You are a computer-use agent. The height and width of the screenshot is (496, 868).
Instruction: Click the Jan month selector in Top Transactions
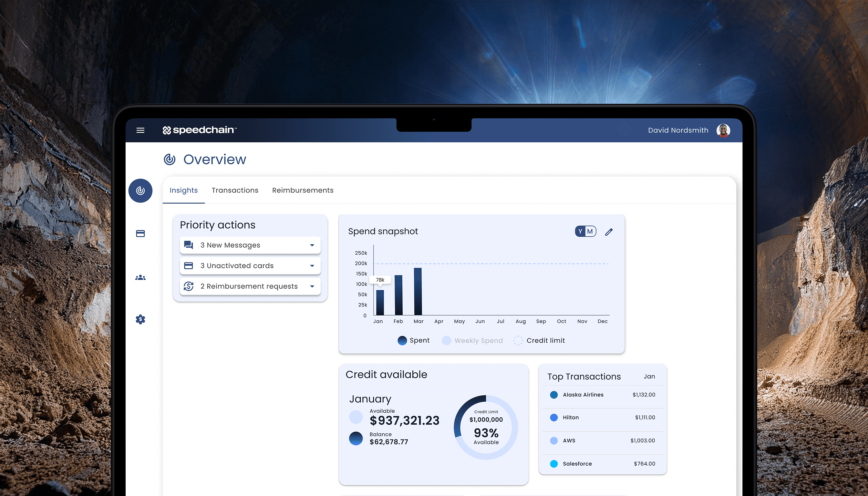649,377
